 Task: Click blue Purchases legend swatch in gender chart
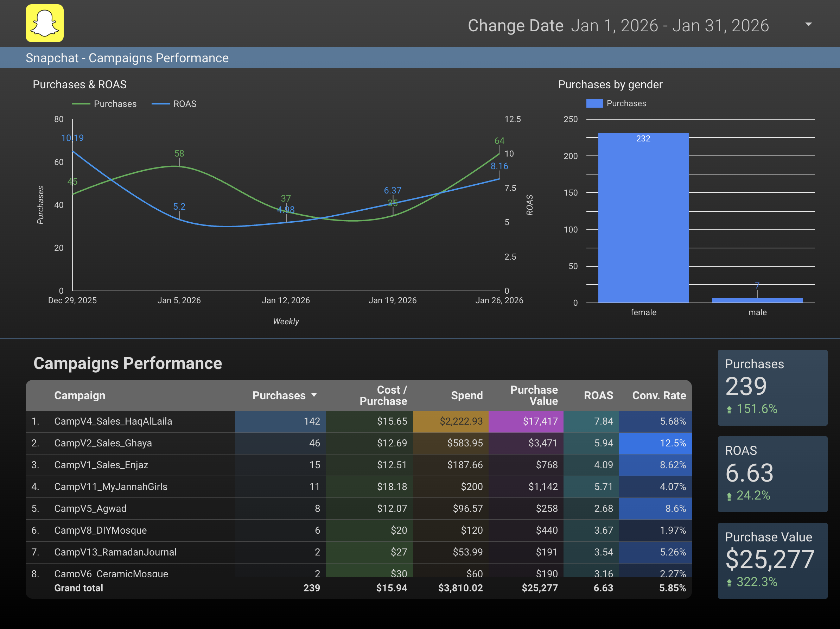pyautogui.click(x=594, y=103)
